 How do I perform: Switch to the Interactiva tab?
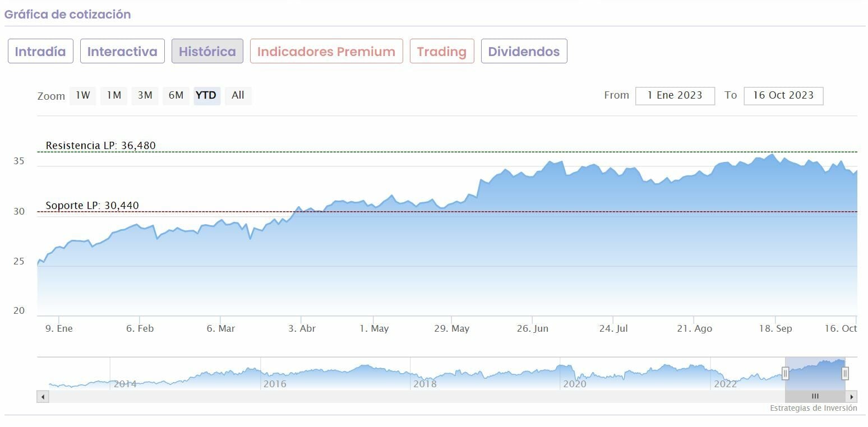(122, 52)
